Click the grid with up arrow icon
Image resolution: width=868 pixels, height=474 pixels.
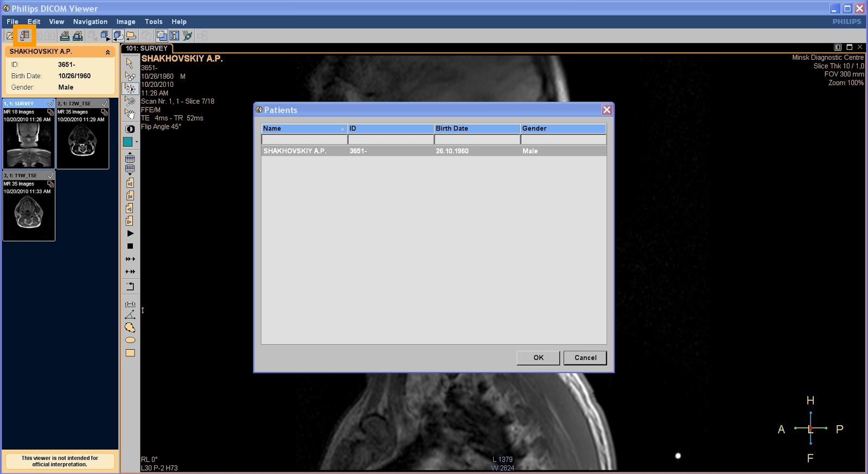pos(130,158)
